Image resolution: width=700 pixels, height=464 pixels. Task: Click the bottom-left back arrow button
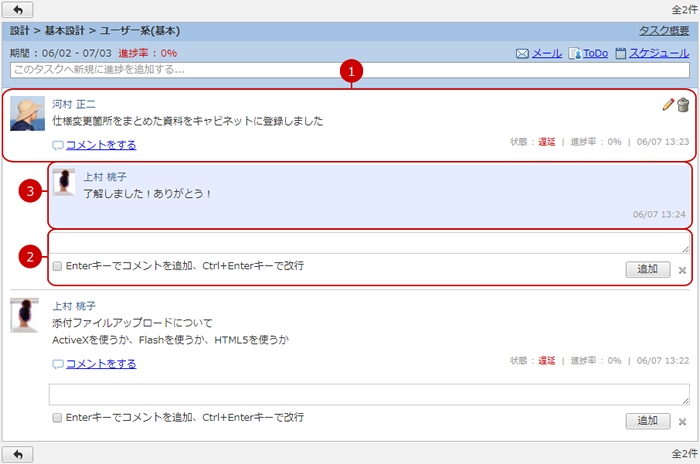click(20, 454)
